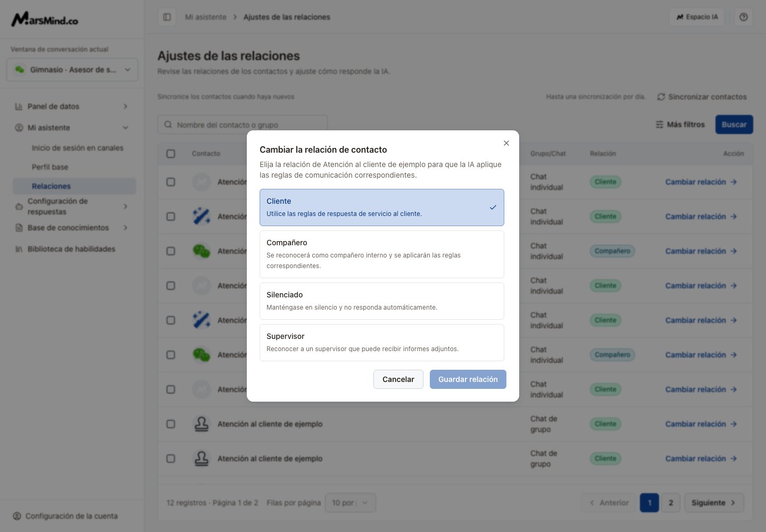Screen dimensions: 766x532
Task: Choose the Silenciado relationship option
Action: pyautogui.click(x=382, y=301)
